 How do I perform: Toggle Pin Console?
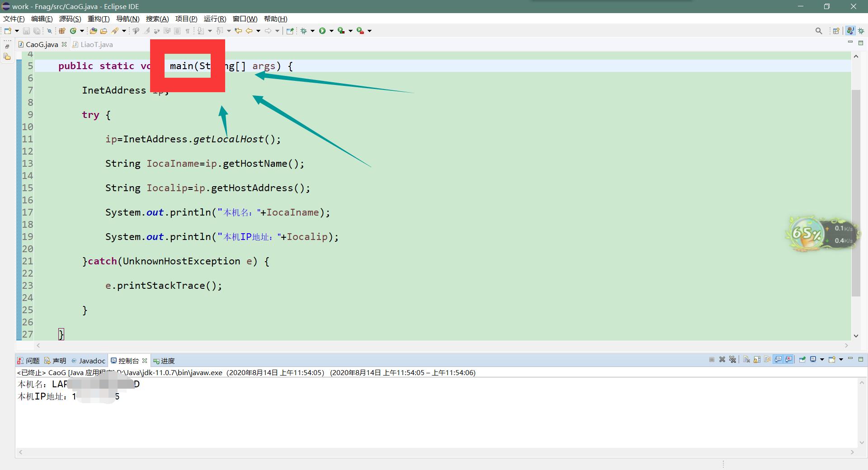coord(802,360)
